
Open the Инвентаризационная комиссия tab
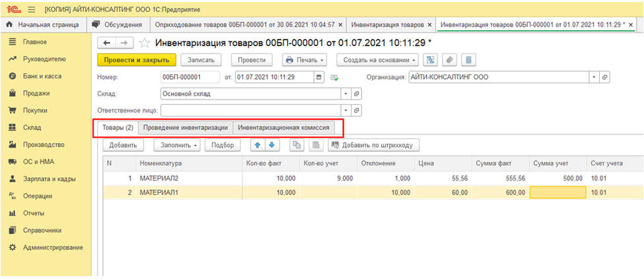tap(283, 127)
